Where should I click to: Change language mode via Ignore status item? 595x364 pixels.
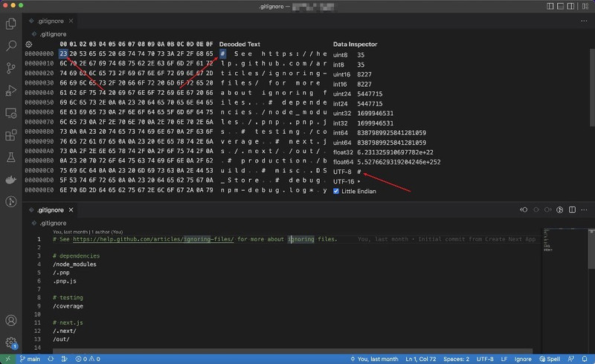[x=523, y=359]
